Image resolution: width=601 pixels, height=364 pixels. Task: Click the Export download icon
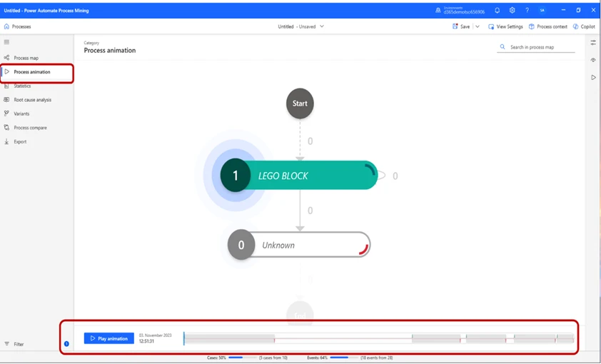(x=6, y=142)
